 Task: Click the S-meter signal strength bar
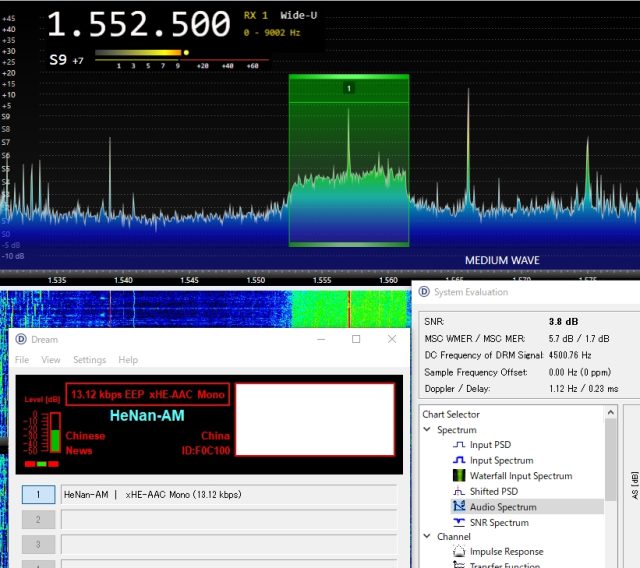tap(141, 53)
